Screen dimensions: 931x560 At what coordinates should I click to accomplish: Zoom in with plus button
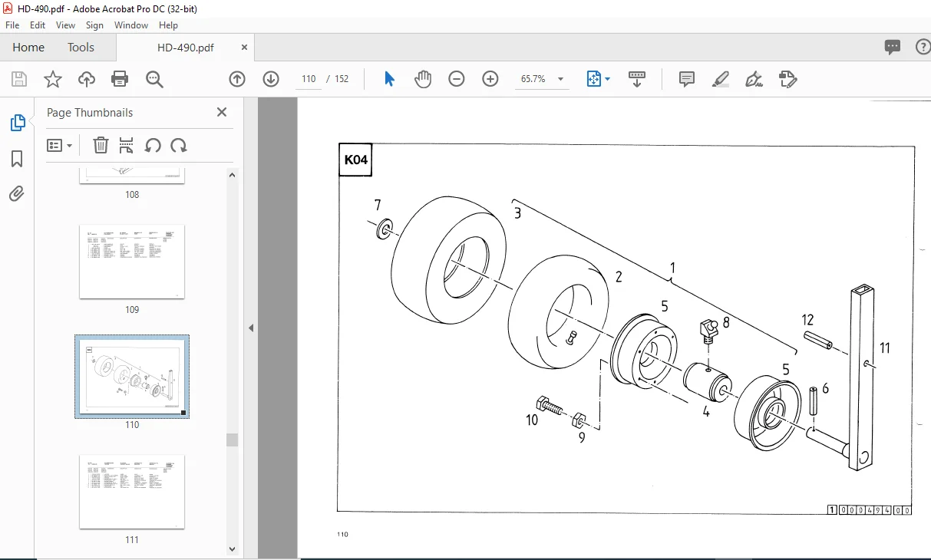coord(490,79)
